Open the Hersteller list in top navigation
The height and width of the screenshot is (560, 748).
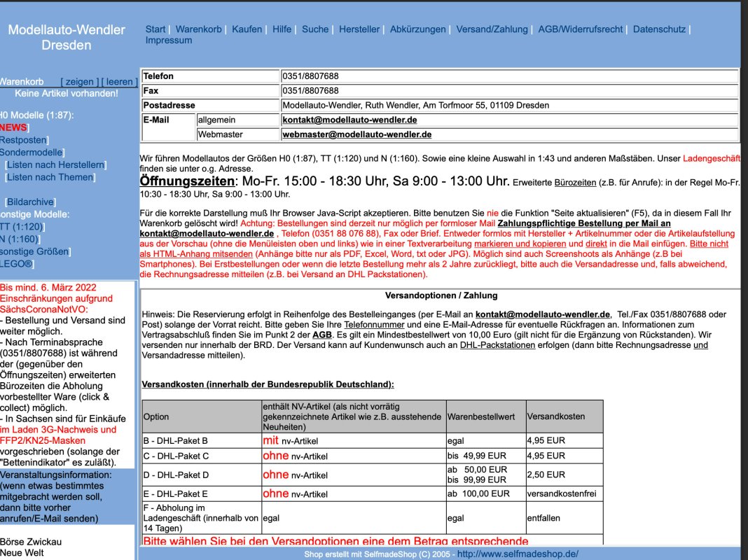tap(359, 29)
